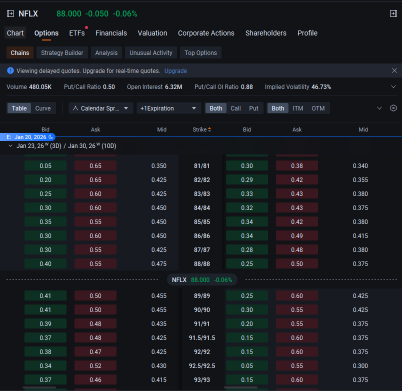Click call ask 0.65 at strike 82/82
This screenshot has height=391, width=402.
[95, 180]
